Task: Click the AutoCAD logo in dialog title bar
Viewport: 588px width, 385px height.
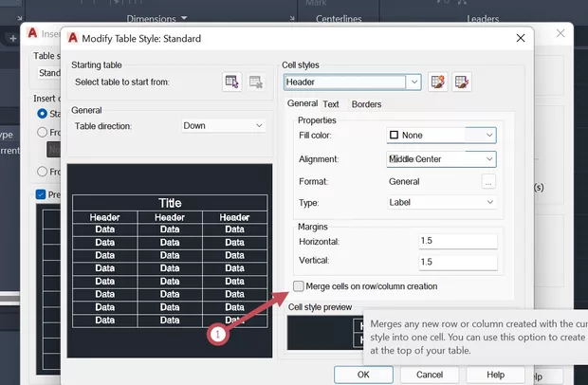Action: click(74, 38)
